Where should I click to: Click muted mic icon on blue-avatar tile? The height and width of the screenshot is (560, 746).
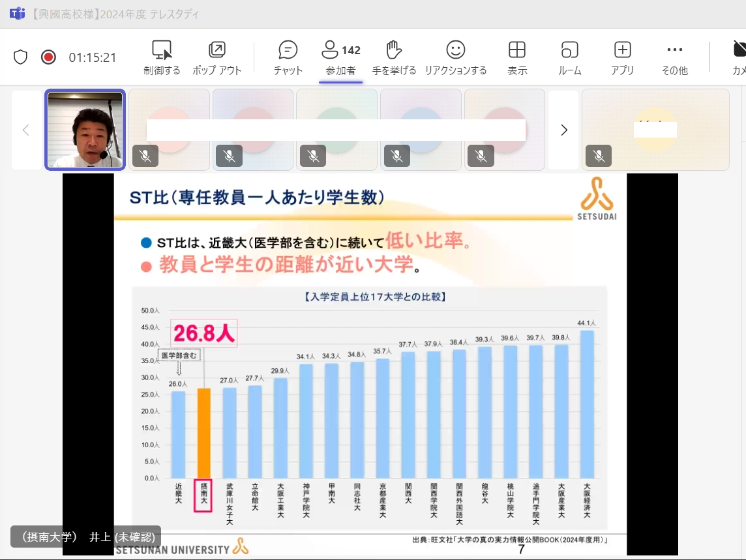pyautogui.click(x=396, y=156)
